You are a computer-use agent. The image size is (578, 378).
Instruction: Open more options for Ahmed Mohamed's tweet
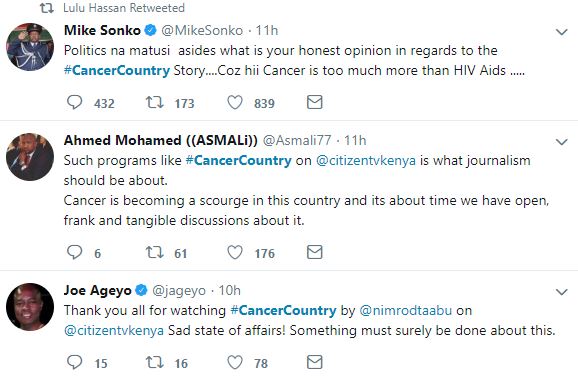click(561, 142)
